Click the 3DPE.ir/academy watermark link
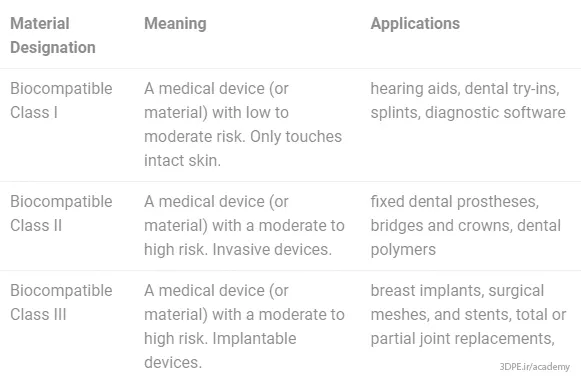Screen dimensions: 581x380 coord(534,367)
